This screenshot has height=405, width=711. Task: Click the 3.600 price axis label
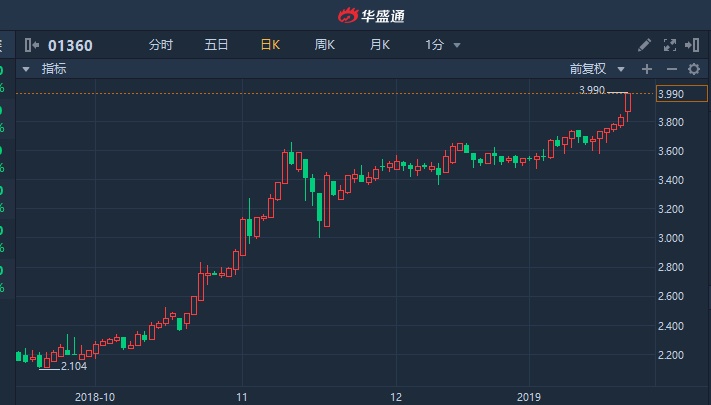[671, 151]
